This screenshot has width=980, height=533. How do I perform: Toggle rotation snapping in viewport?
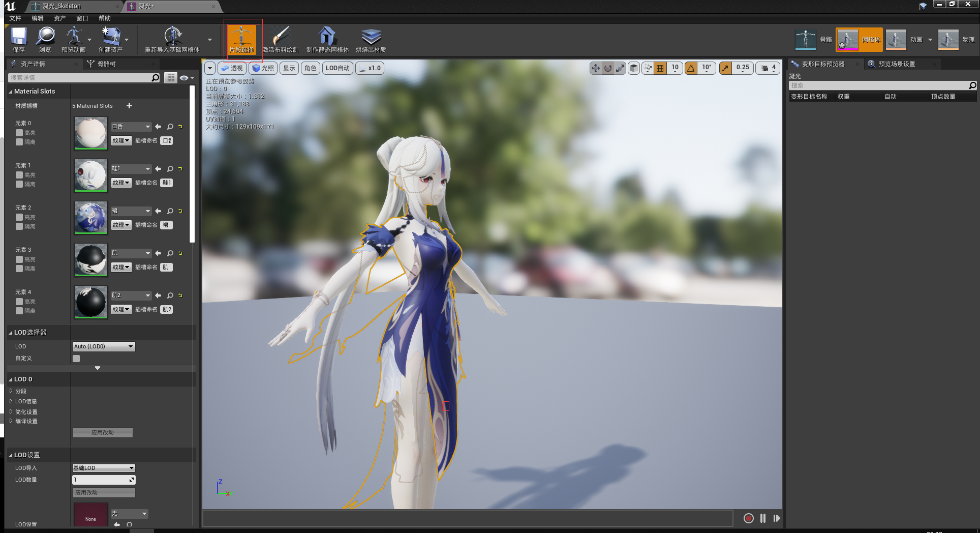691,68
